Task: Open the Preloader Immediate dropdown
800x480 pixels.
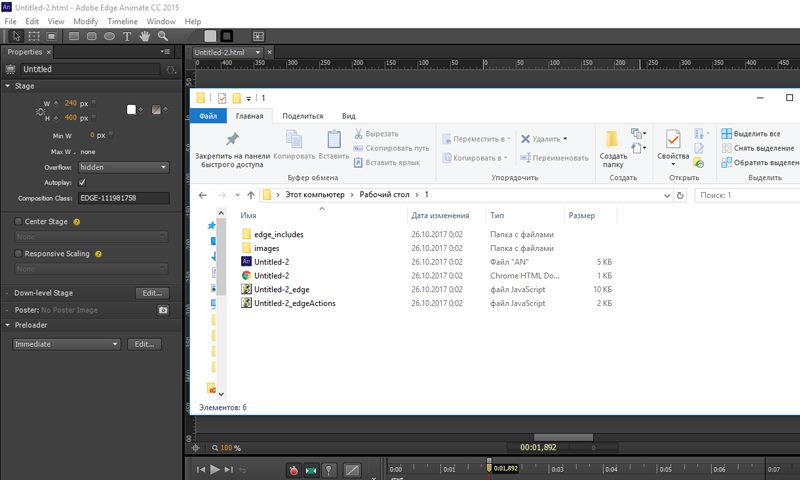Action: coord(66,344)
